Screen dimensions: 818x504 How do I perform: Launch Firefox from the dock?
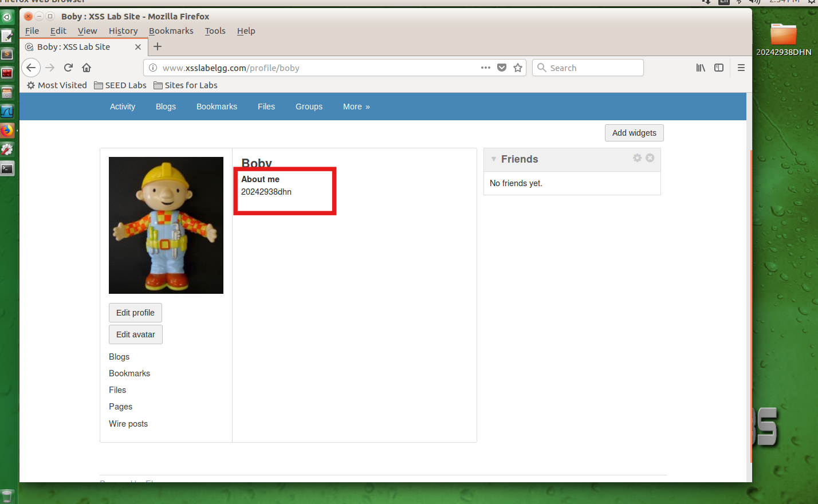(x=7, y=131)
